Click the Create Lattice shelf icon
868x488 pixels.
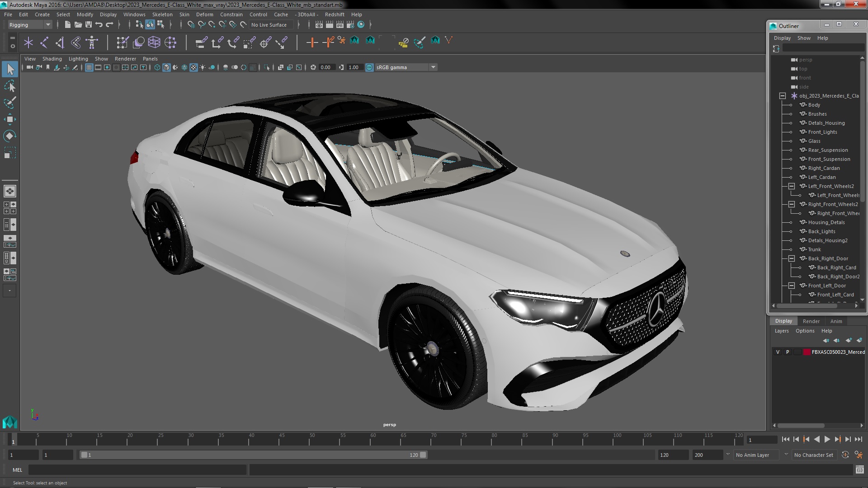154,42
